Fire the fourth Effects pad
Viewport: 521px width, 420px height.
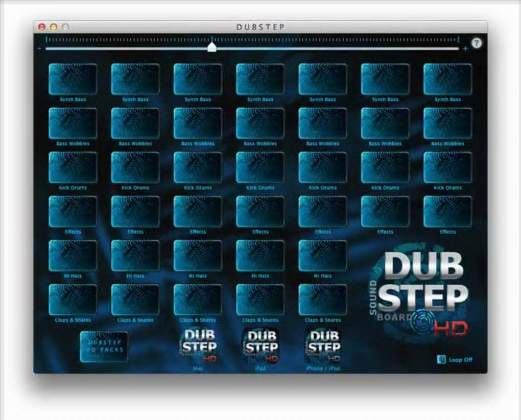pos(260,211)
